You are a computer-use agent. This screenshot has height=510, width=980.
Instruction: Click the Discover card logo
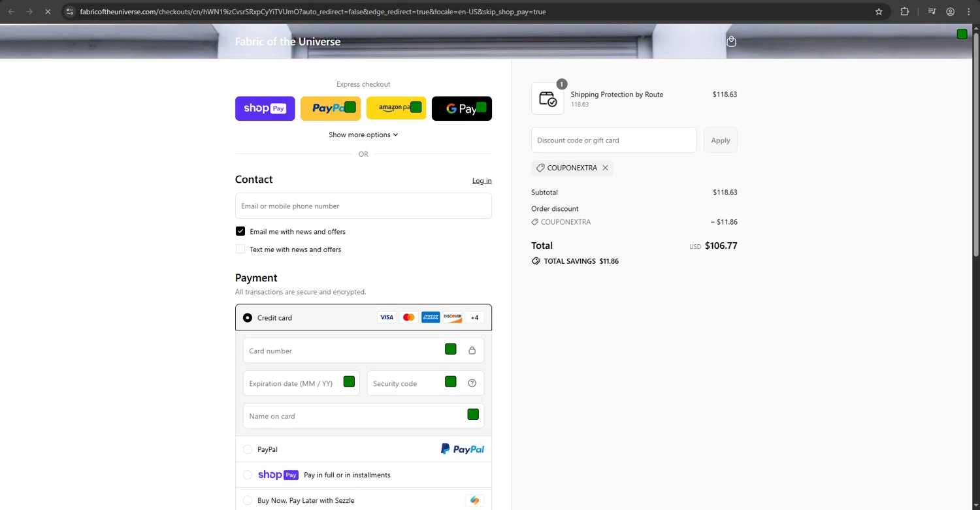pyautogui.click(x=453, y=317)
